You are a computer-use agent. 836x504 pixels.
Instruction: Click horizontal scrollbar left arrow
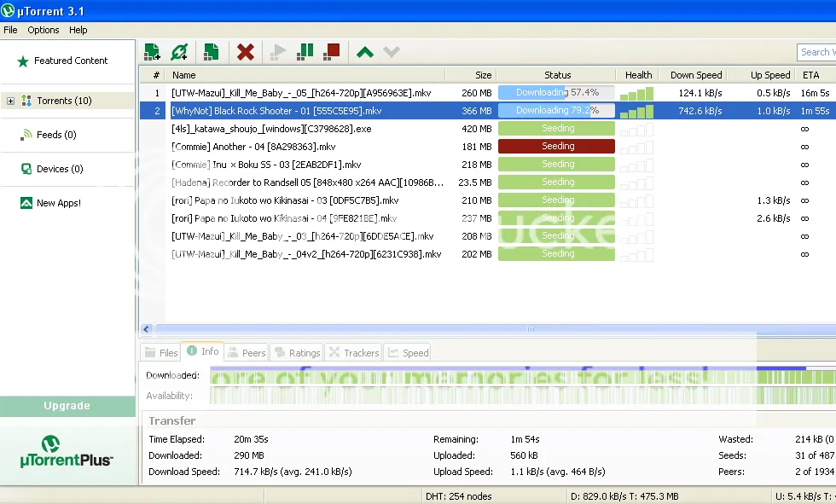pos(147,329)
